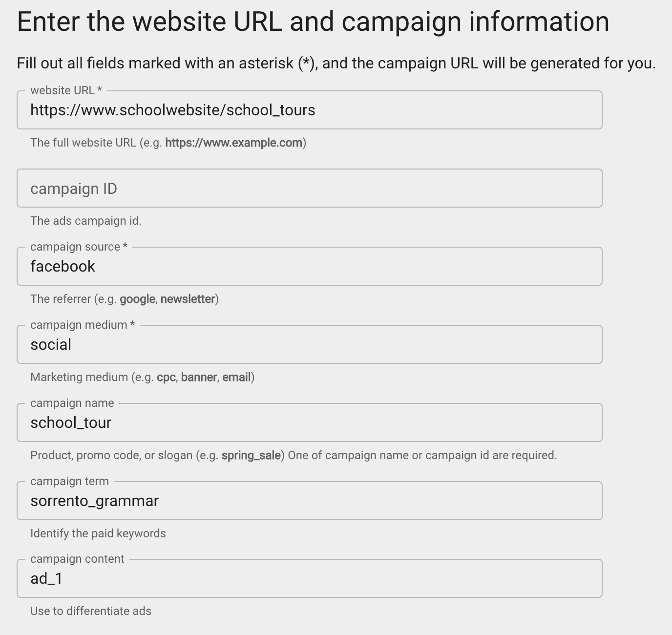
Task: Click the Use to differentiate ads text
Action: pos(91,611)
